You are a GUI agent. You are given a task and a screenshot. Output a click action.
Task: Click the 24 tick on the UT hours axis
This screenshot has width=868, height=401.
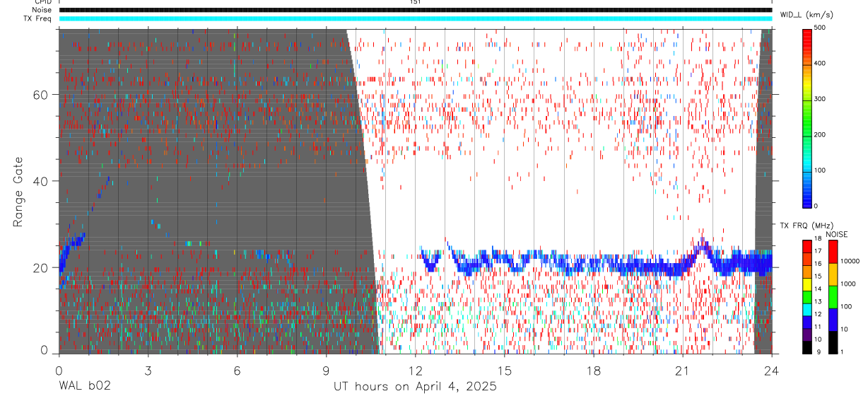(772, 371)
